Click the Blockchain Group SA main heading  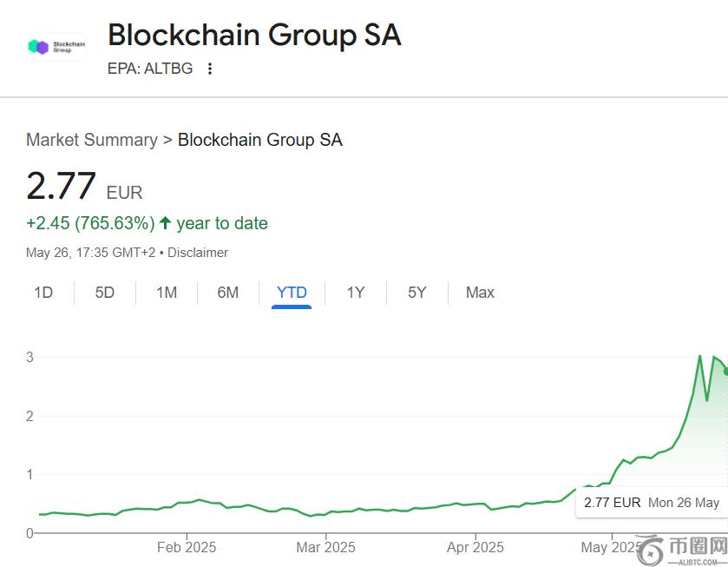click(254, 36)
